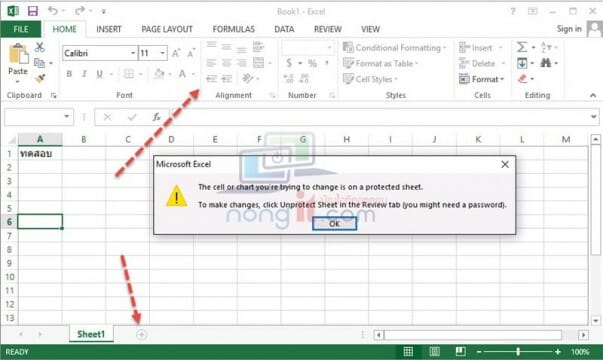Click the Sort & Filter icon
Screen dimensions: 603x360
(546, 47)
